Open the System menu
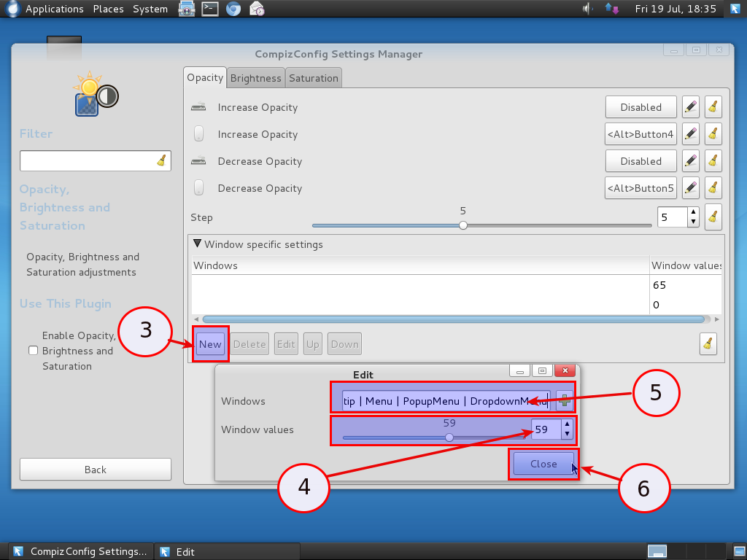Screen dimensions: 747x560 (x=150, y=9)
